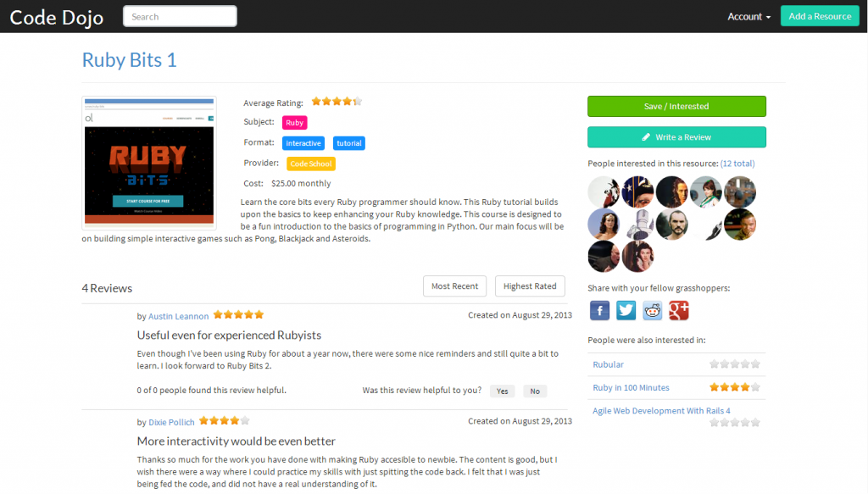Click the pencil icon on Write a Review

point(646,137)
